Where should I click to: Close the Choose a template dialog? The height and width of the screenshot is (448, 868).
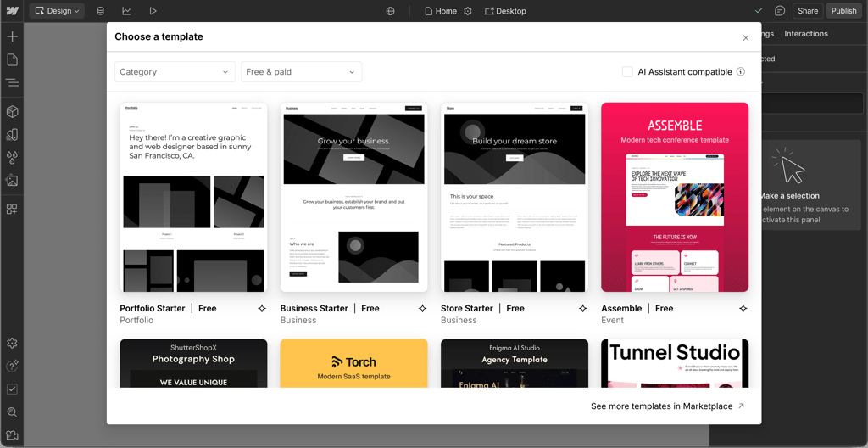(x=746, y=37)
